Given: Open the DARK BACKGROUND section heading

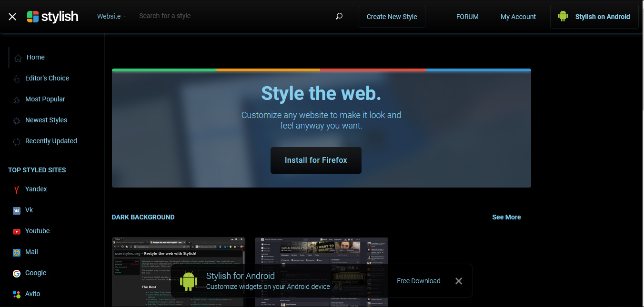Looking at the screenshot, I should (x=143, y=217).
